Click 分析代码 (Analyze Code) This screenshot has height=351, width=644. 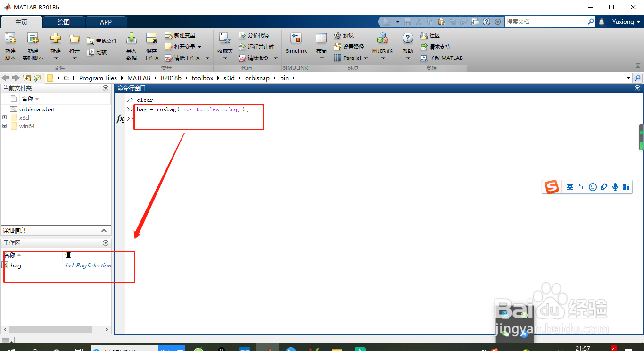coord(254,35)
